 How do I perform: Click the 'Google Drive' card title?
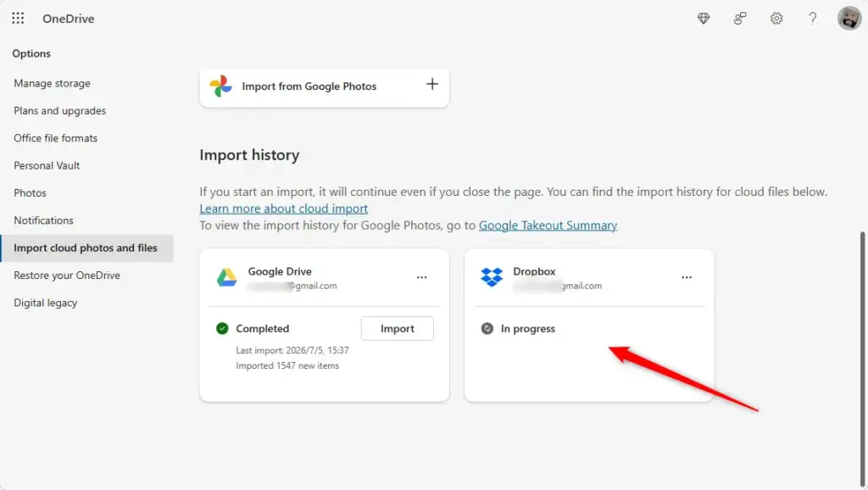(280, 271)
